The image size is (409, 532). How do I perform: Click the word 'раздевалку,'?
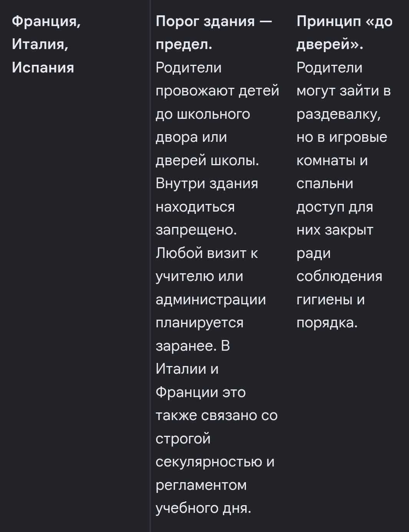coord(338,114)
